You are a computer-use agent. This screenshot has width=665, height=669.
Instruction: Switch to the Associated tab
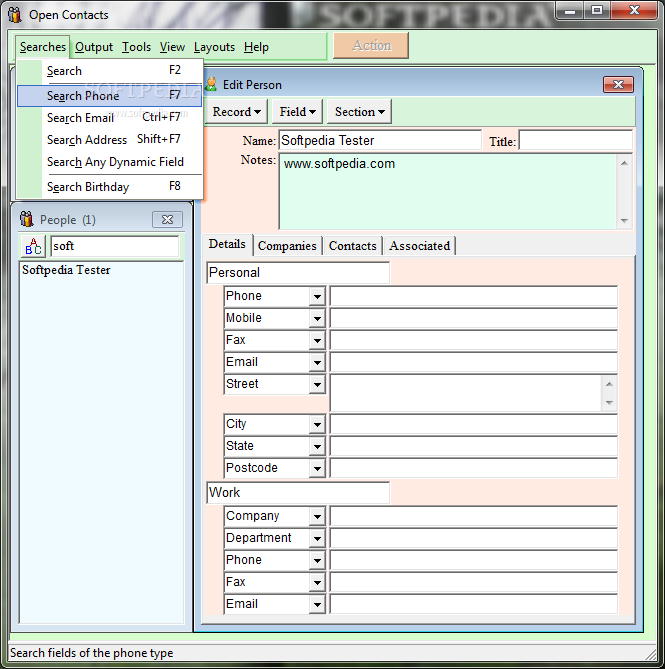(419, 246)
